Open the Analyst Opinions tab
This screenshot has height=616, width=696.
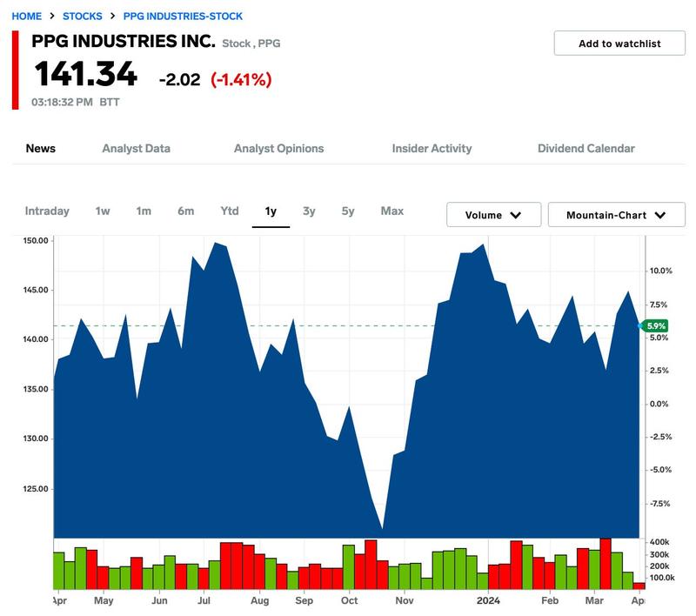[278, 148]
